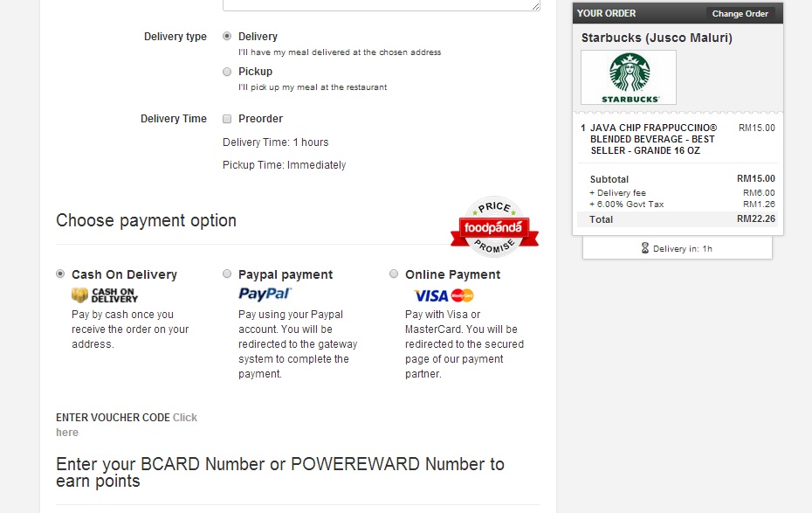Screen dimensions: 812x513
Task: Select Cash On Delivery payment
Action: tap(60, 274)
